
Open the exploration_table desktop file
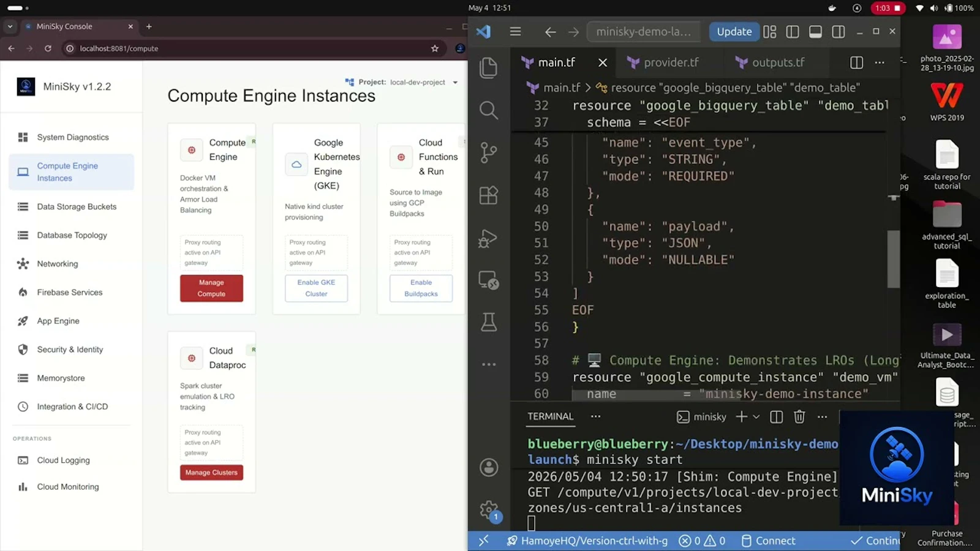click(947, 283)
